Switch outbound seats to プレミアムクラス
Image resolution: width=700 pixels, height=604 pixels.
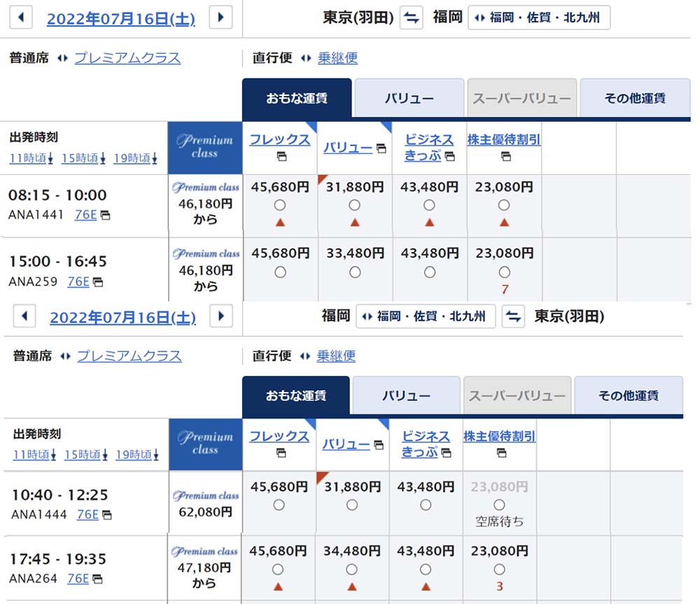tap(127, 58)
